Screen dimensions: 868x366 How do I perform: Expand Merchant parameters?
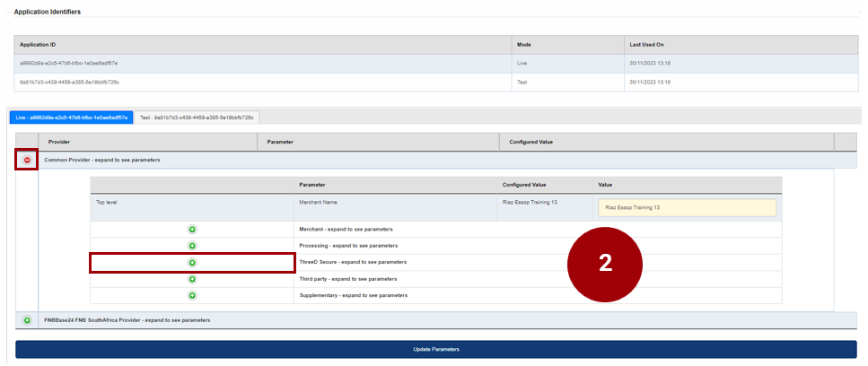(192, 230)
